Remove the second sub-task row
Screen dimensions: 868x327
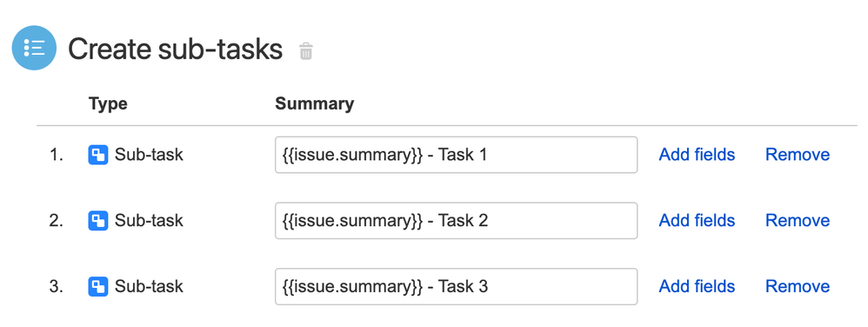pyautogui.click(x=798, y=221)
